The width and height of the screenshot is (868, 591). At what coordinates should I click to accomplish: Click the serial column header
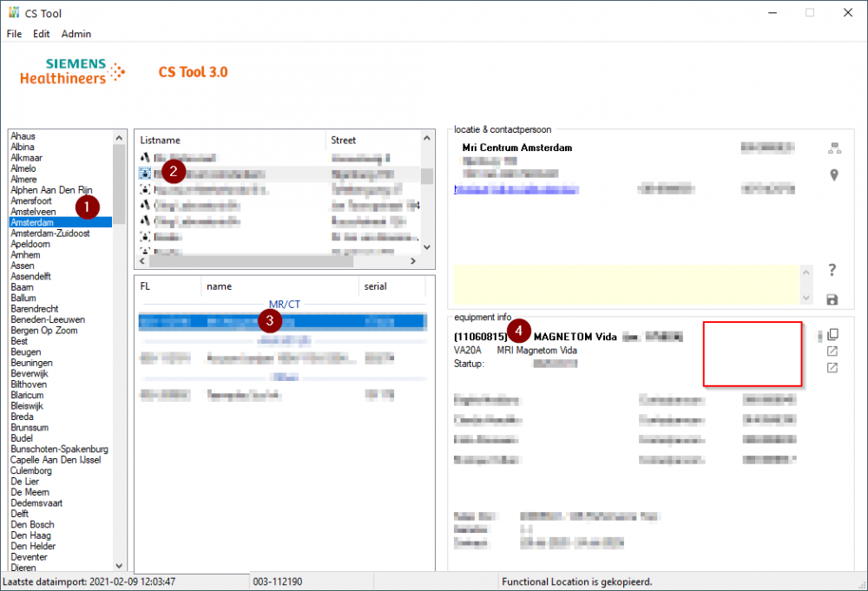pos(392,286)
